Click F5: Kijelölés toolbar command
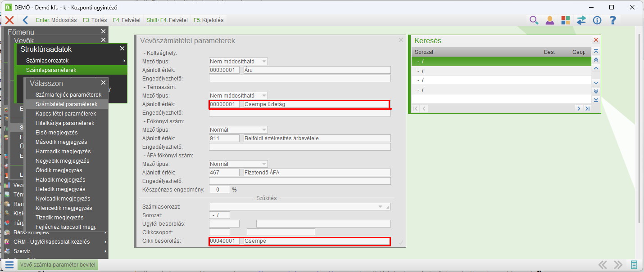Screen dimensions: 644x272 (x=208, y=20)
